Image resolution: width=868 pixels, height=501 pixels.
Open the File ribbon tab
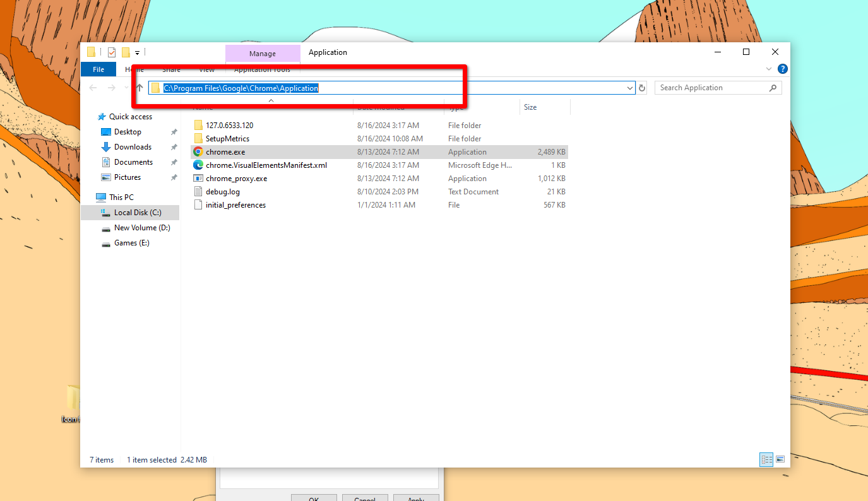click(98, 69)
